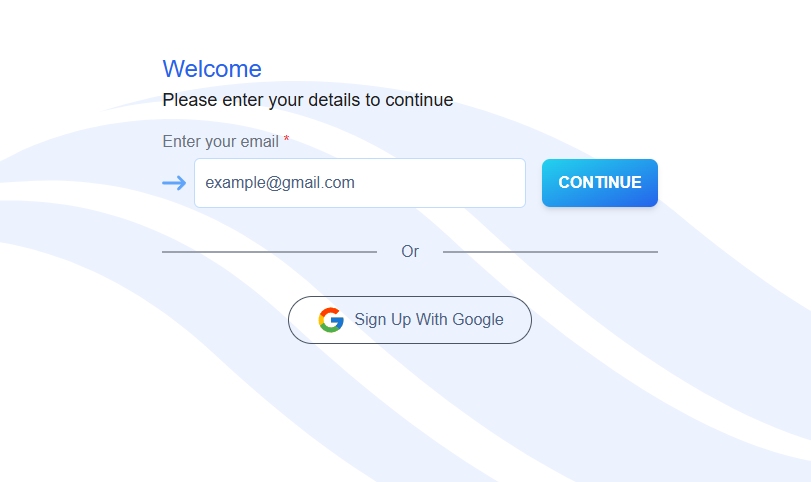Click the divider line right of "Or"
This screenshot has height=482, width=811.
click(550, 252)
